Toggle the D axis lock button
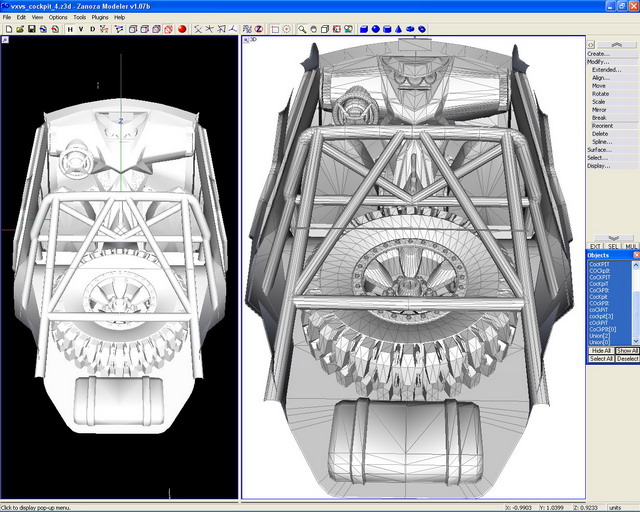This screenshot has width=640, height=512. 93,29
